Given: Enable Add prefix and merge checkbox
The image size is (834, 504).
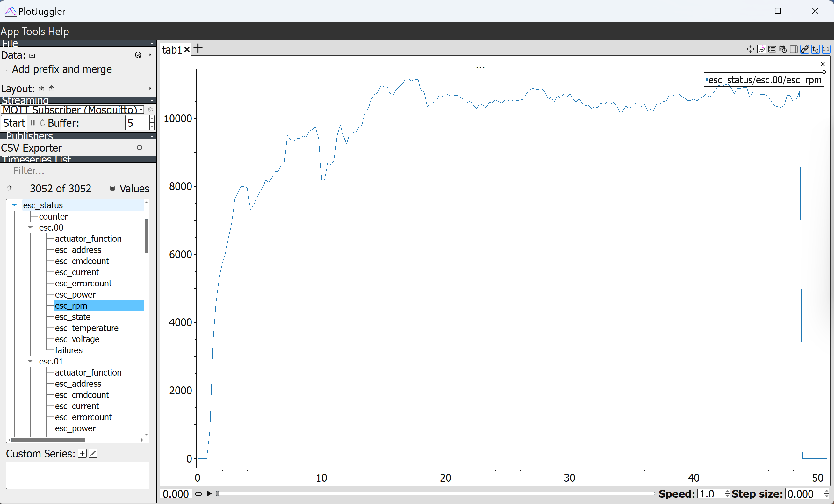Looking at the screenshot, I should tap(5, 69).
